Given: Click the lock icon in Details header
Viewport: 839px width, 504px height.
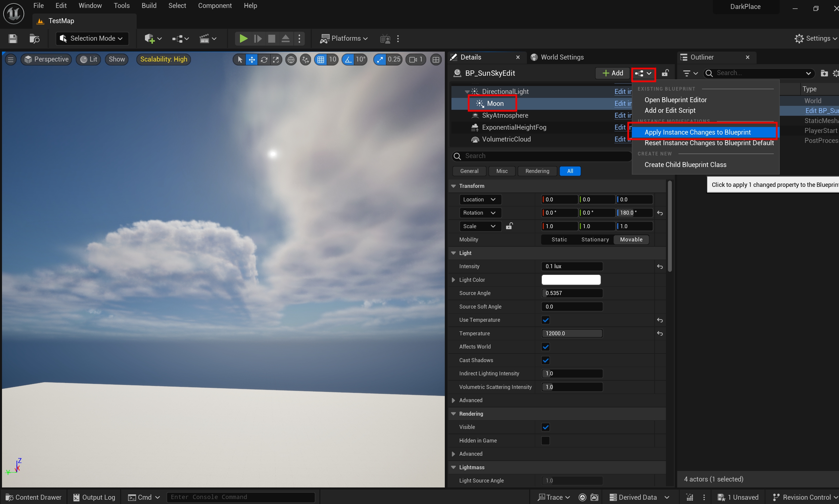Looking at the screenshot, I should coord(665,73).
